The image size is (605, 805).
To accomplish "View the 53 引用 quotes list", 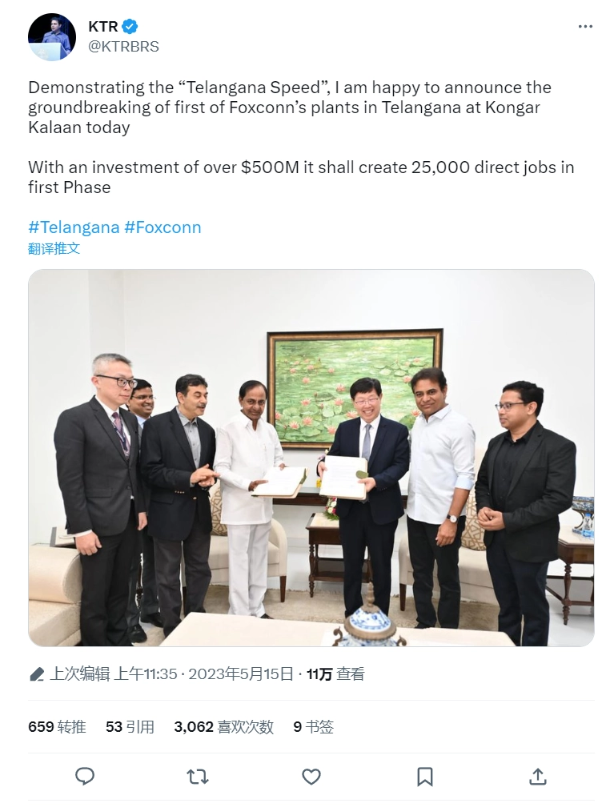I will 130,727.
